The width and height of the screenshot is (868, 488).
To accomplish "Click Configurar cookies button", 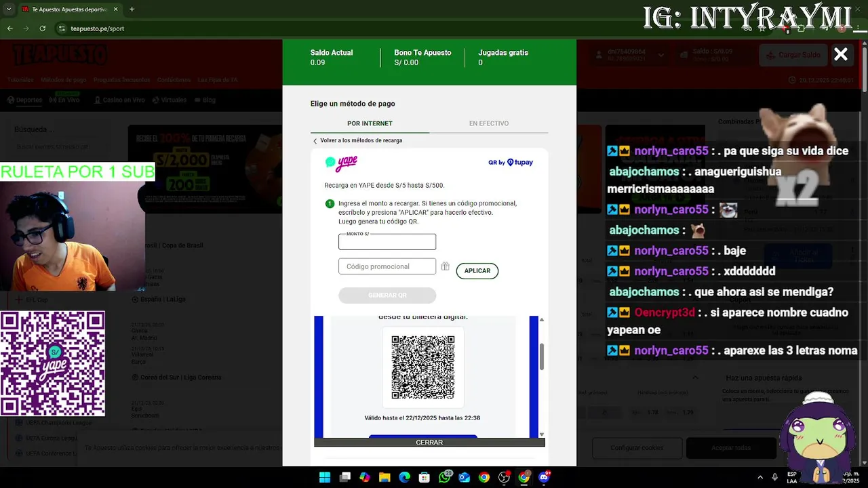I will pos(637,447).
